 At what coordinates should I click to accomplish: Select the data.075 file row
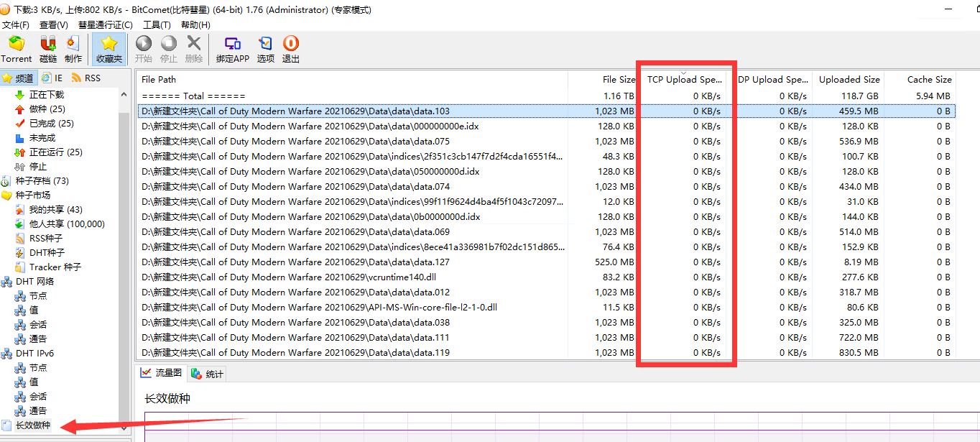[x=546, y=141]
